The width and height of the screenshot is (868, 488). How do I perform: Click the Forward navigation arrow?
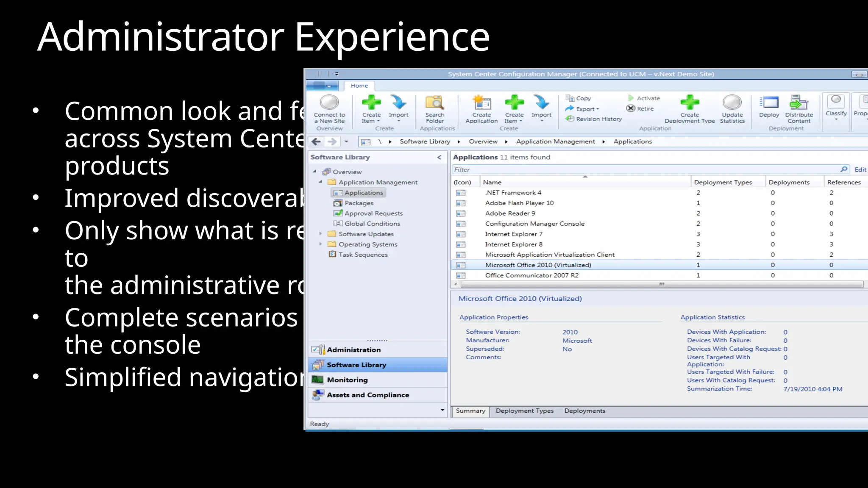point(332,141)
